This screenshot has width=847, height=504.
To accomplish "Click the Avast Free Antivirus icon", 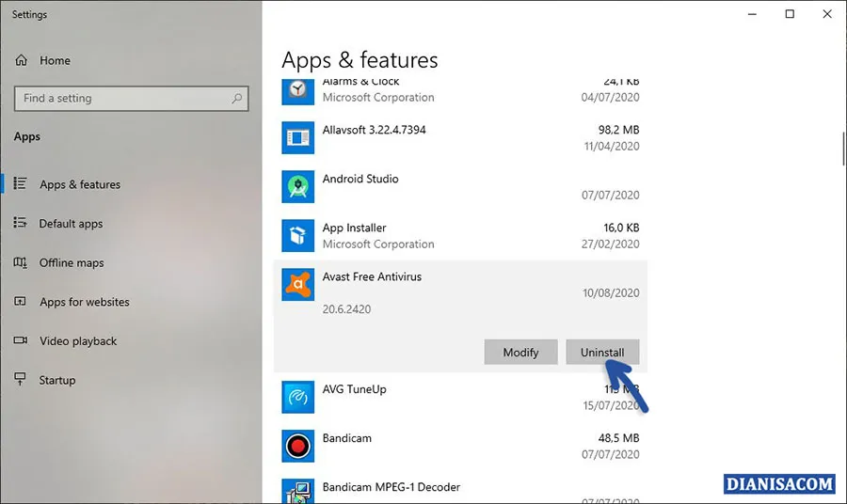I will pos(297,284).
